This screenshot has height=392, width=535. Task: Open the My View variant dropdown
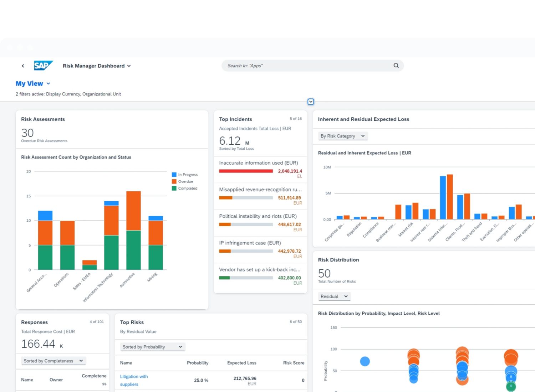[x=33, y=84]
